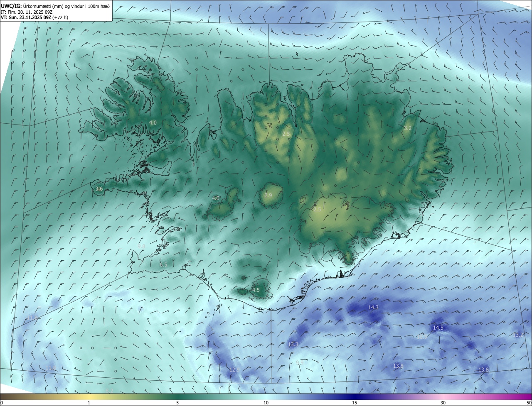532x406 pixels.
Task: Click the 2.9 value on Hofsjökull glacier
Action: click(268, 195)
